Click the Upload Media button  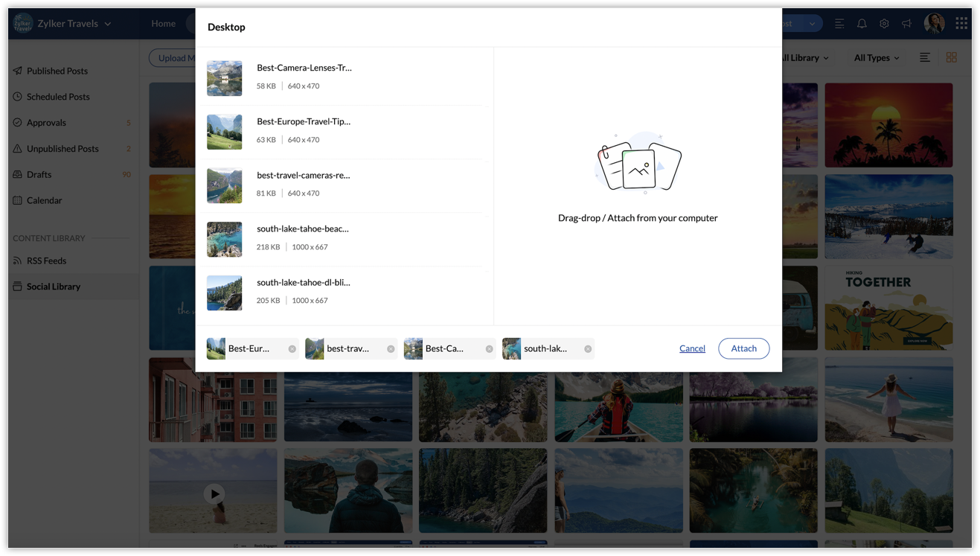(x=173, y=58)
